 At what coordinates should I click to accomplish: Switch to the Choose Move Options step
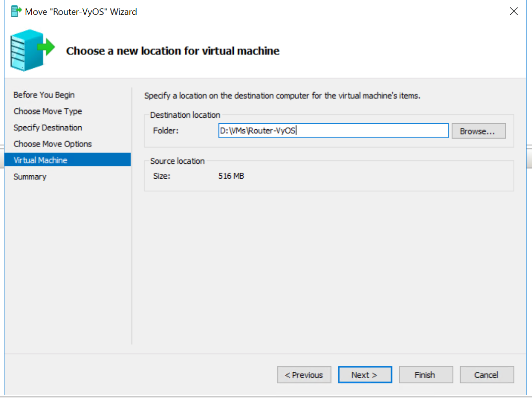53,144
